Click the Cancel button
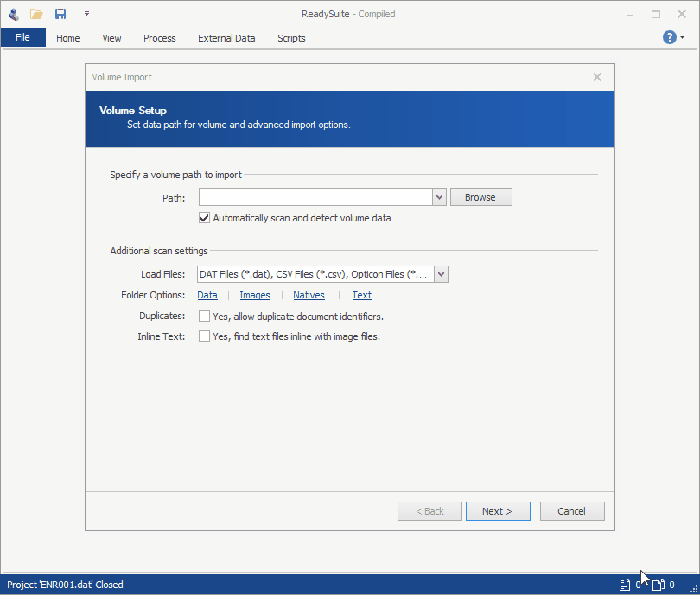Image resolution: width=700 pixels, height=595 pixels. click(x=572, y=511)
